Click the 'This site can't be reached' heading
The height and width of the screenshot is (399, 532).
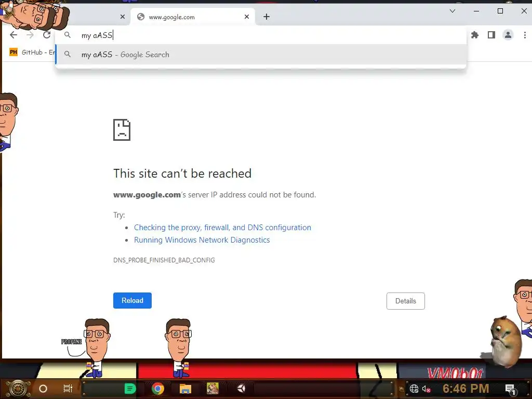(182, 174)
